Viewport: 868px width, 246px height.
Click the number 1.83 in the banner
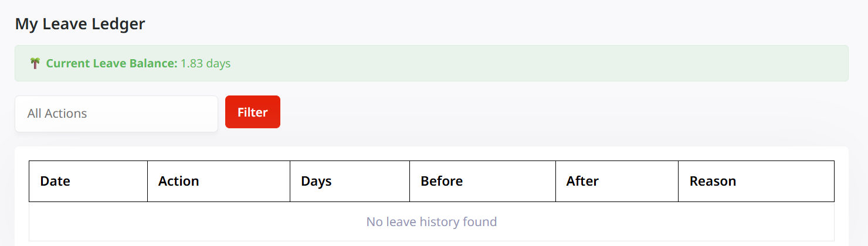coord(192,63)
